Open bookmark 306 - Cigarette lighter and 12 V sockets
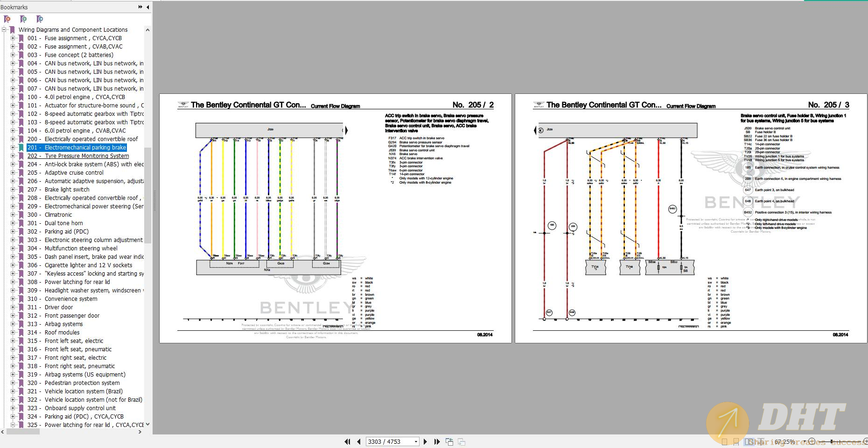The image size is (868, 448). point(80,265)
